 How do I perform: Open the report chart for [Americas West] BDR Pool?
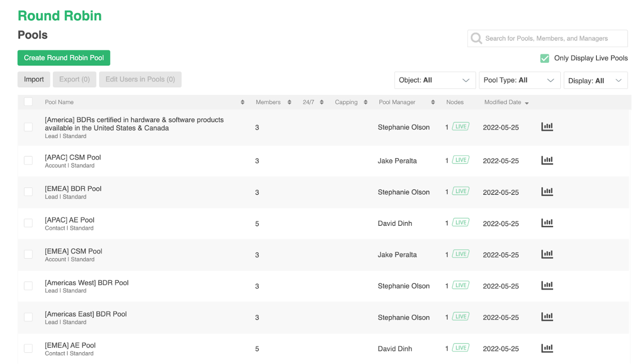coord(547,286)
